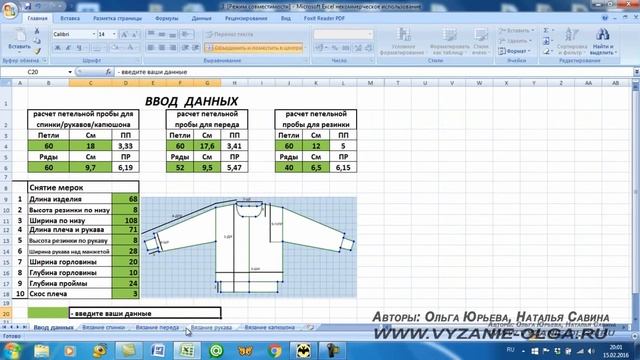The height and width of the screenshot is (360, 640).
Task: Align cell text left
Action: tap(151, 48)
